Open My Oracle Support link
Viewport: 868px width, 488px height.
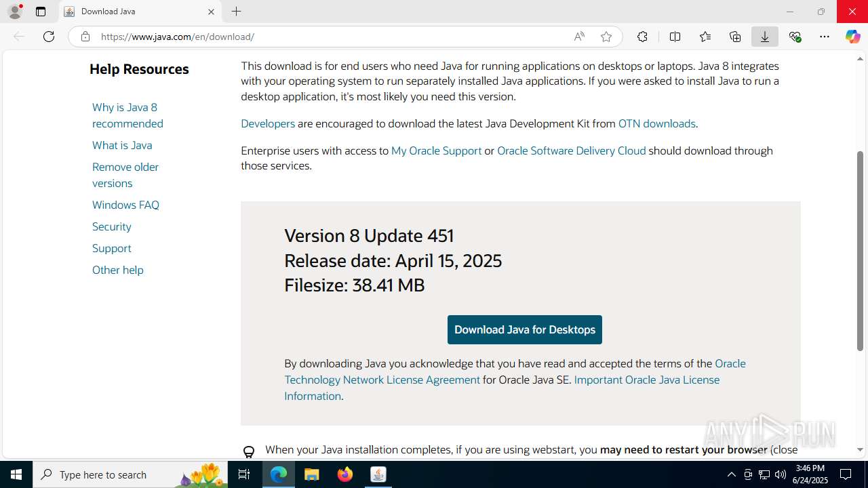pos(436,150)
